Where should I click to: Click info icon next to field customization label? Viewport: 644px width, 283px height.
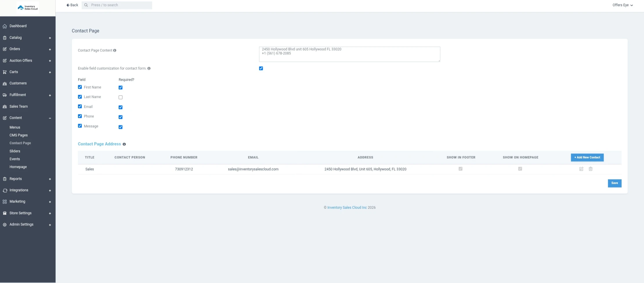coord(149,68)
